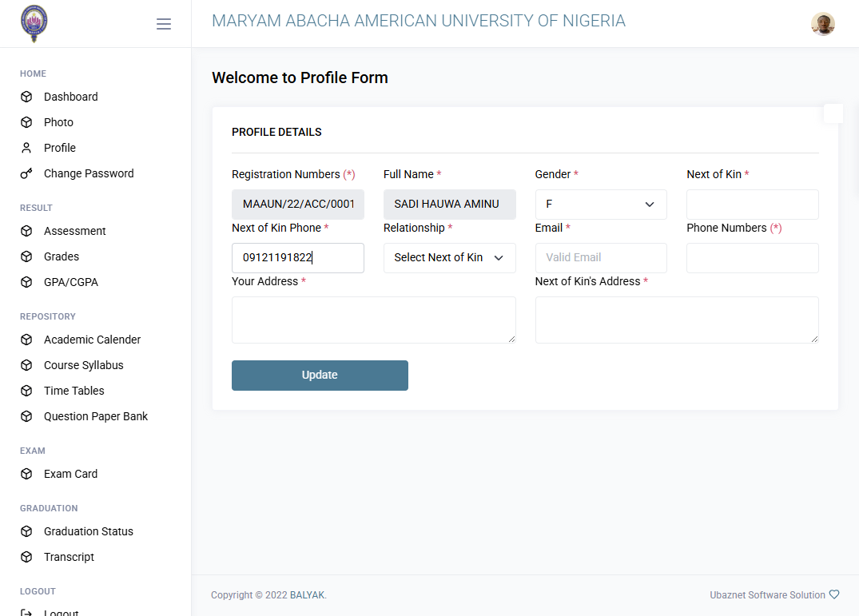Click the cube icon beside Assessment
This screenshot has width=859, height=616.
point(26,231)
